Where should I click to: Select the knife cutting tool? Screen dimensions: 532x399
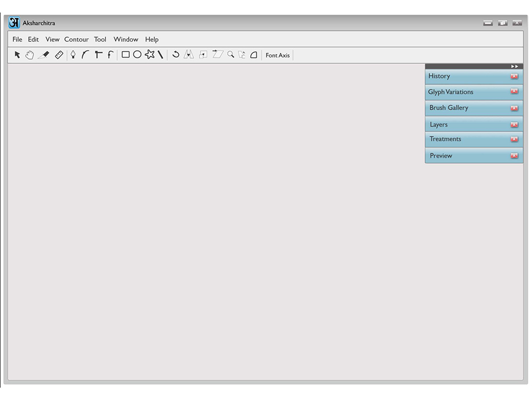point(44,55)
